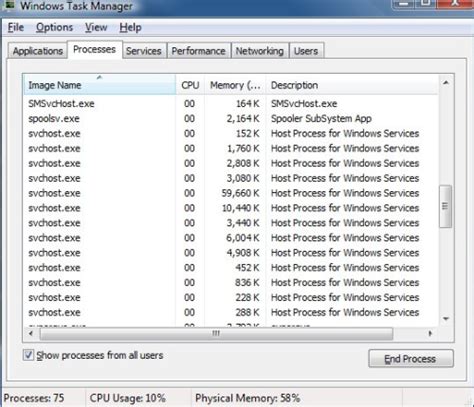Select the SMSvcHost.exe process row
This screenshot has width=474, height=407.
click(x=231, y=104)
